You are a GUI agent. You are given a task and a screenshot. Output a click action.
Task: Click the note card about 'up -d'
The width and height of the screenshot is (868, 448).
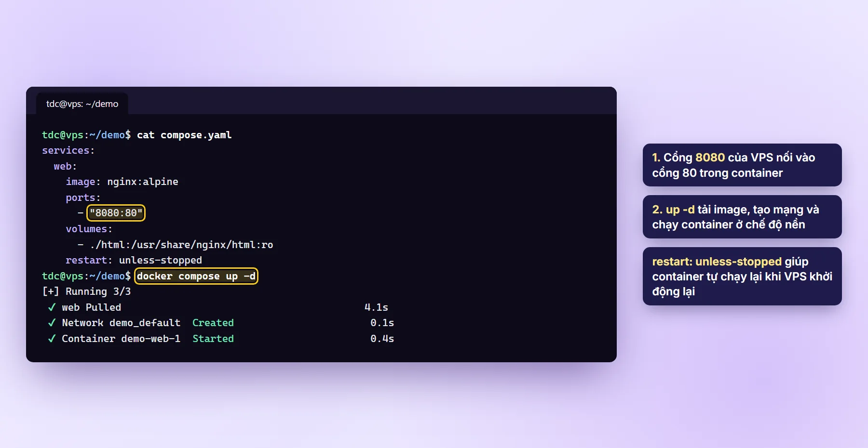[x=742, y=217]
